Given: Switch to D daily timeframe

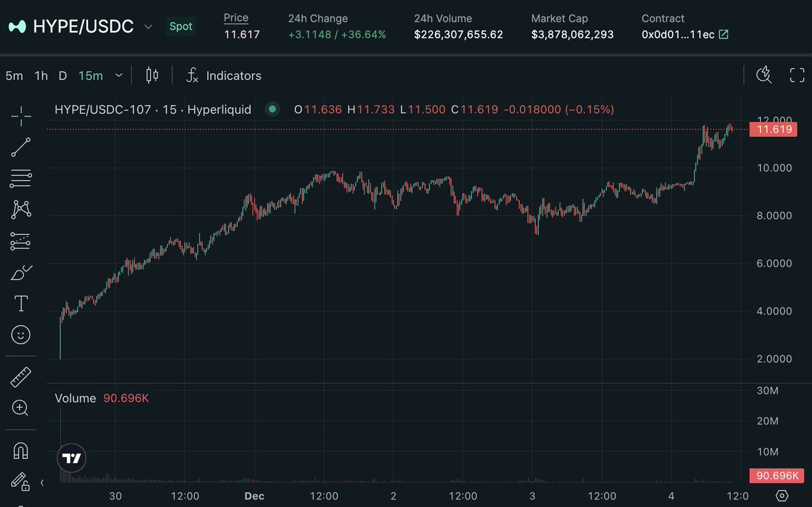Looking at the screenshot, I should 63,76.
